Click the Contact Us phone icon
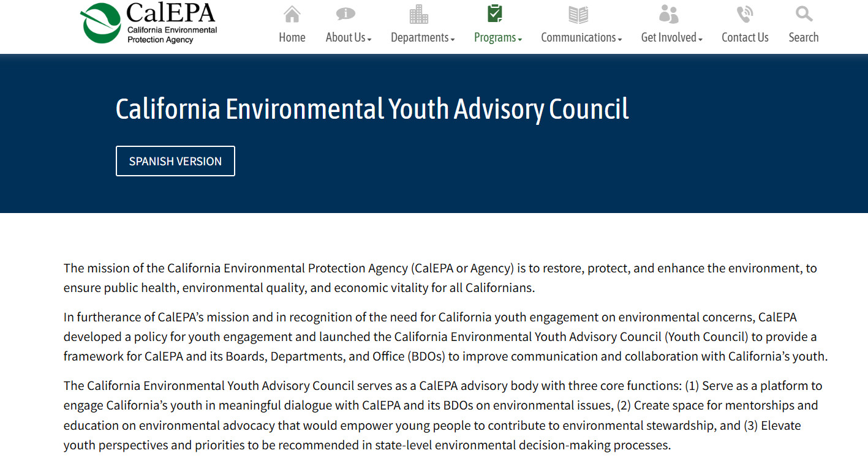The width and height of the screenshot is (868, 472). pos(745,14)
